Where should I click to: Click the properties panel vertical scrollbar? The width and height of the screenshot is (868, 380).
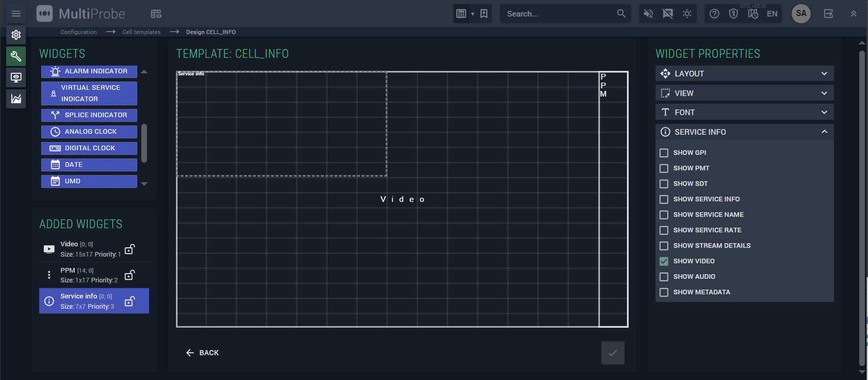[x=862, y=208]
